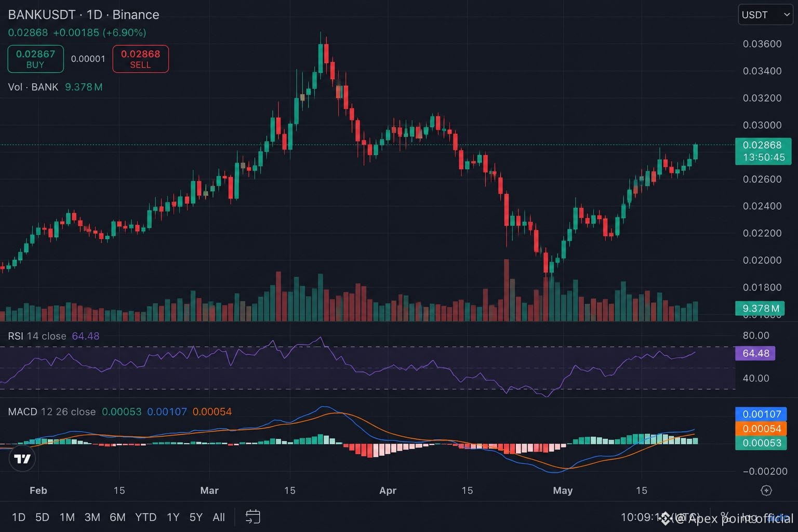
Task: Click the Apr label on the time axis
Action: (388, 490)
